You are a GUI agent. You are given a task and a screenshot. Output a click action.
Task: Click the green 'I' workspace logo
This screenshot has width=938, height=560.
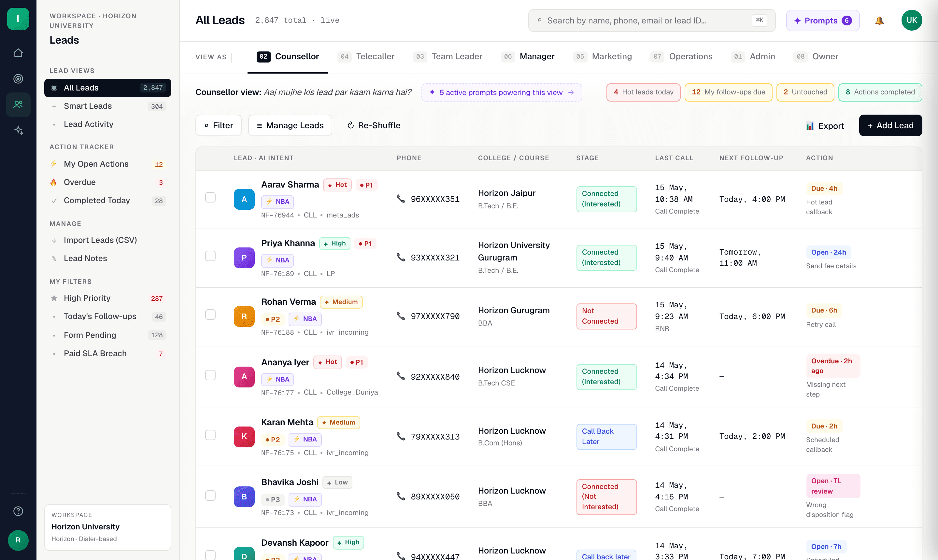[x=18, y=19]
